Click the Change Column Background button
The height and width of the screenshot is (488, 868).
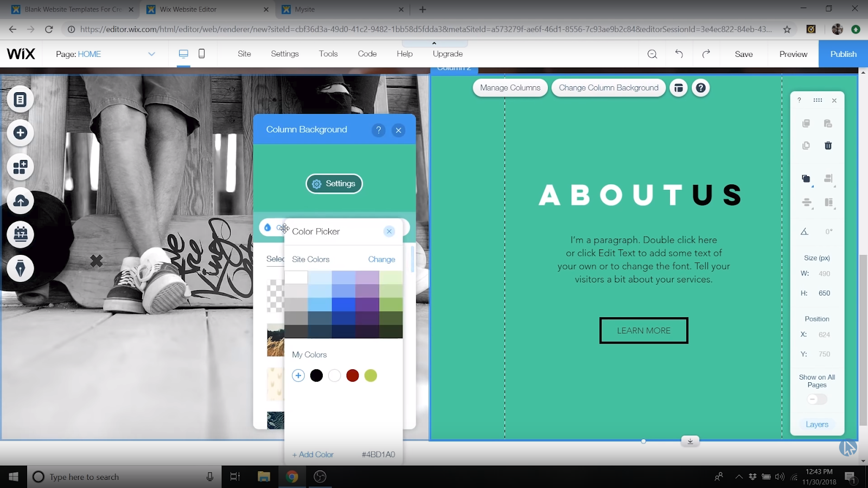pyautogui.click(x=609, y=88)
